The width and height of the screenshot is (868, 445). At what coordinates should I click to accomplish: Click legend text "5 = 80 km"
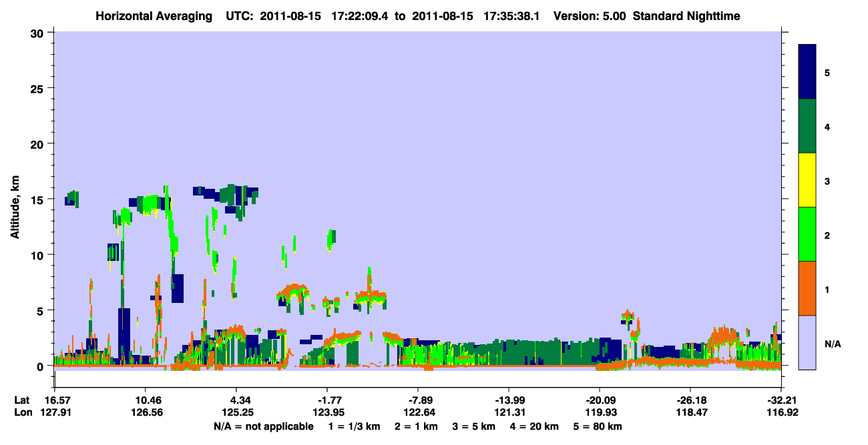click(599, 426)
